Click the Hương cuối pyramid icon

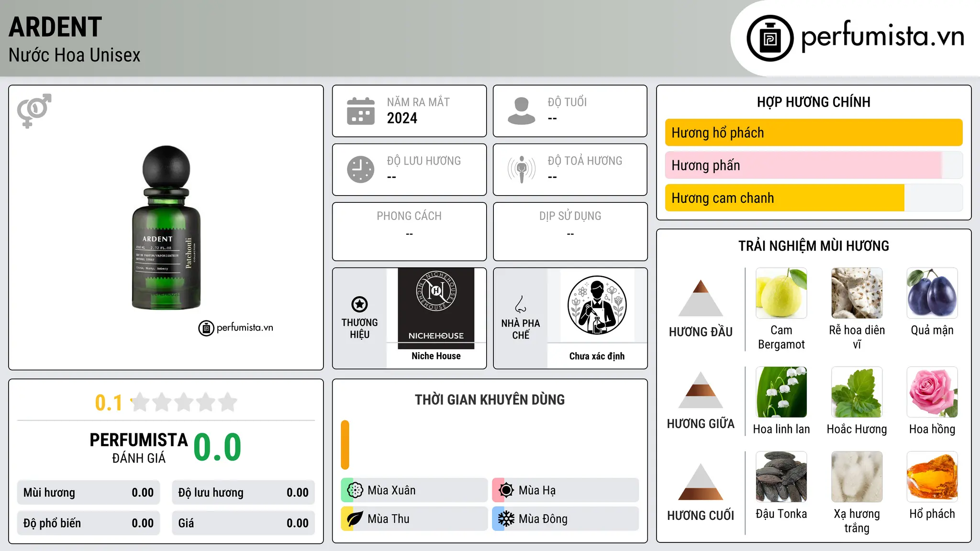(x=701, y=482)
